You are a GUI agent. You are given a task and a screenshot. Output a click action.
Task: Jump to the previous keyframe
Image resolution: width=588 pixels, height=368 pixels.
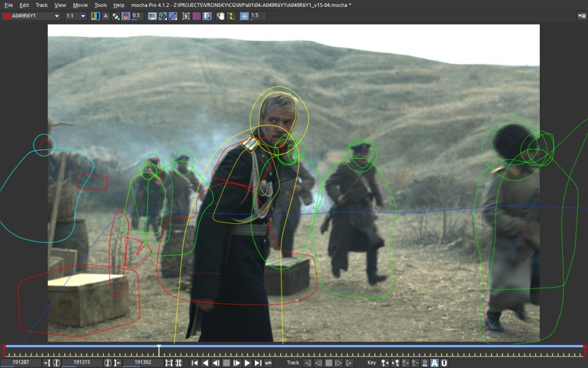[x=385, y=363]
